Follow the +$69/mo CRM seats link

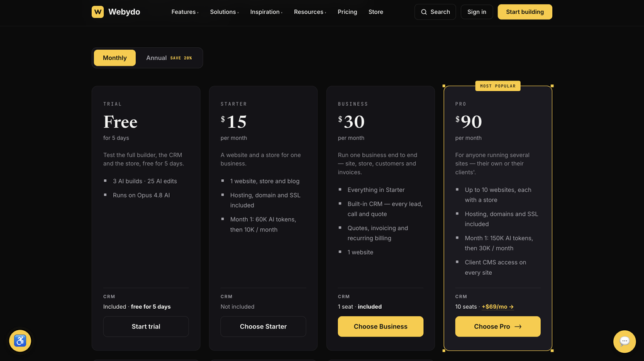[498, 307]
